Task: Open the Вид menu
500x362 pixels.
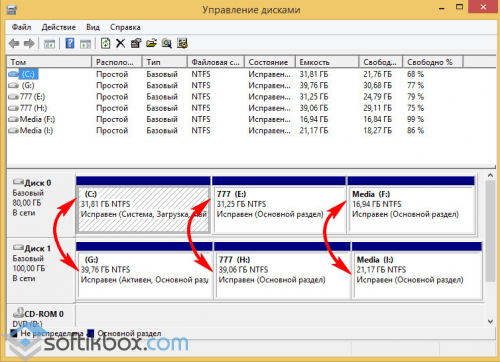Action: tap(93, 27)
